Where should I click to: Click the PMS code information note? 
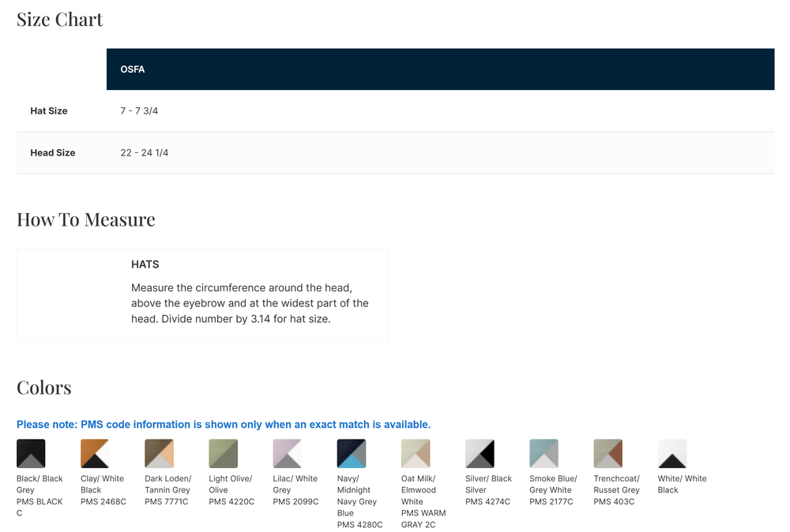pyautogui.click(x=224, y=425)
